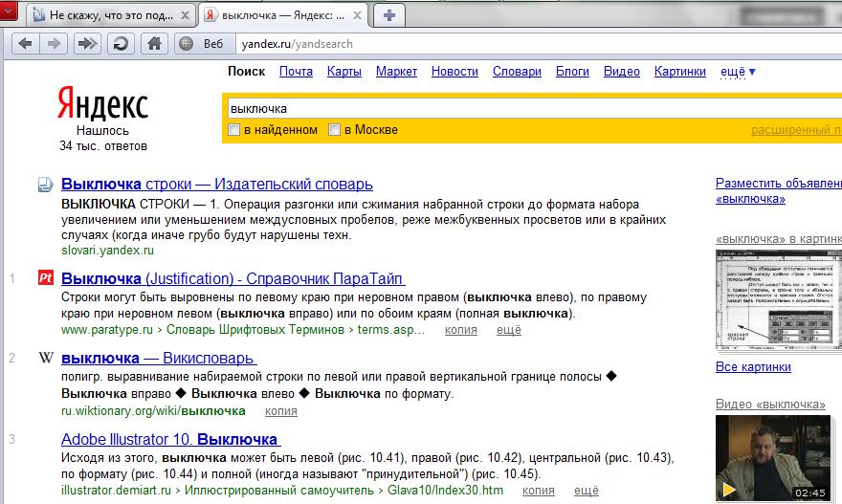
Task: Open the '«выключка» в картинках' heading link
Action: pyautogui.click(x=779, y=239)
